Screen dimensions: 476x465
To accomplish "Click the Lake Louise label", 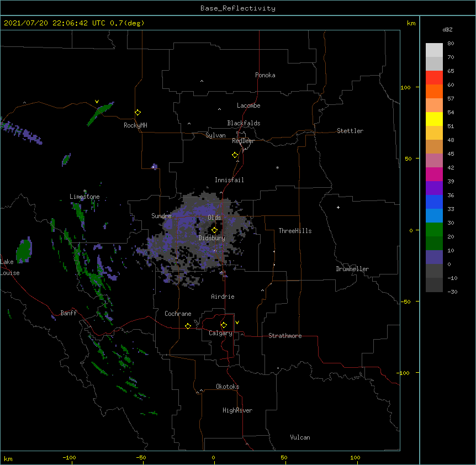I will 10,267.
